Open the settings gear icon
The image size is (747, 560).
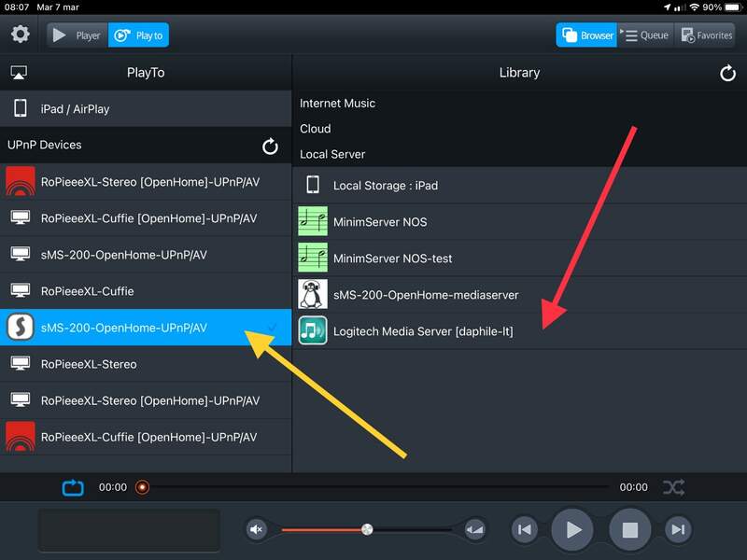tap(20, 35)
